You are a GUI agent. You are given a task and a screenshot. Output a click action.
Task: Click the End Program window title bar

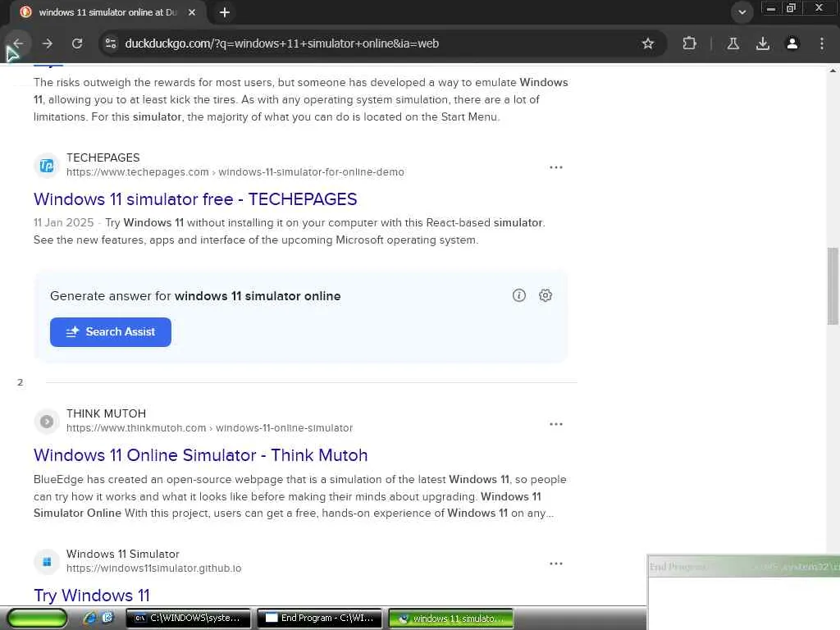coord(743,566)
